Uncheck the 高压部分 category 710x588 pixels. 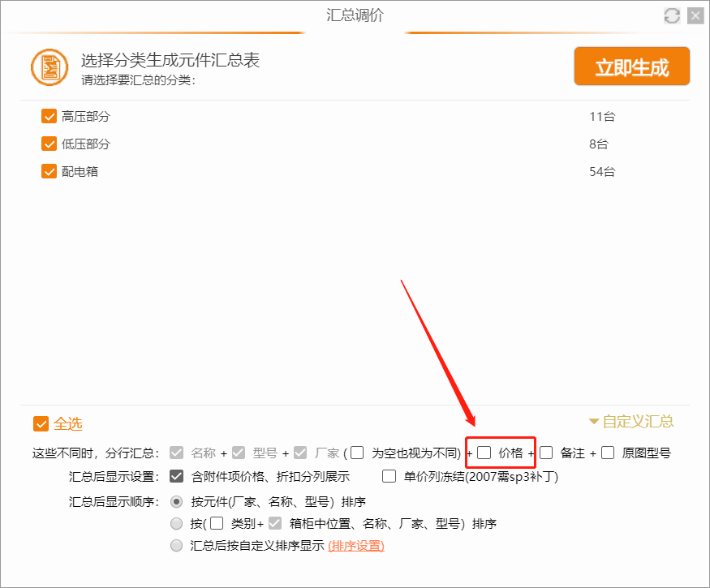[x=49, y=116]
